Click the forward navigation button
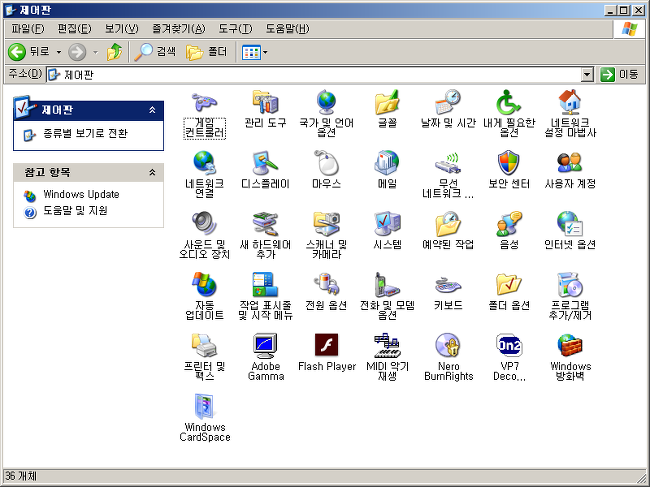The width and height of the screenshot is (650, 487). coord(77,52)
